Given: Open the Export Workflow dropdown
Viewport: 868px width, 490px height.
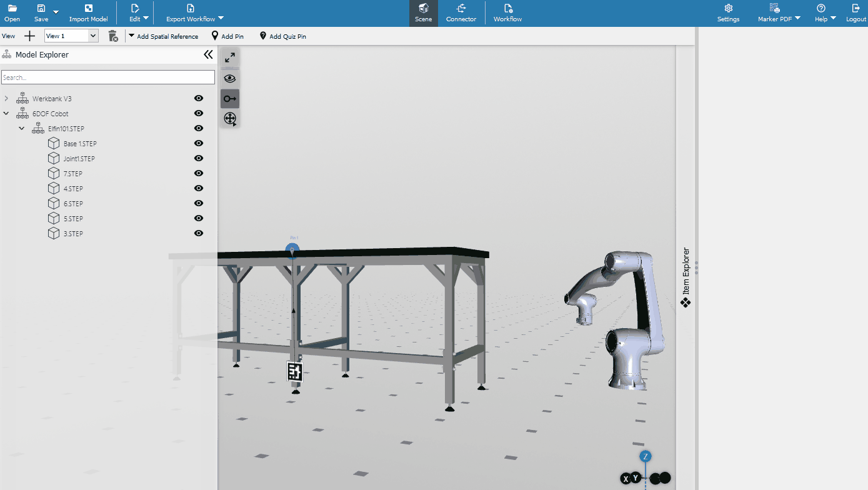Looking at the screenshot, I should pyautogui.click(x=195, y=13).
